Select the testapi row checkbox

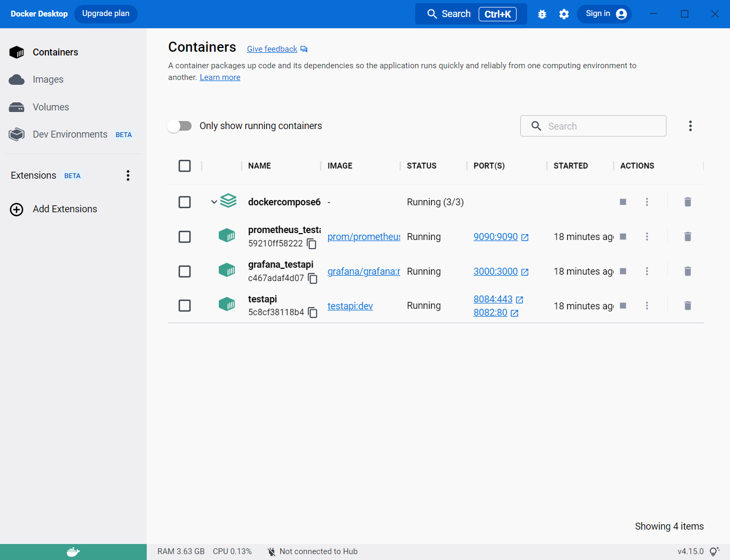click(x=185, y=306)
